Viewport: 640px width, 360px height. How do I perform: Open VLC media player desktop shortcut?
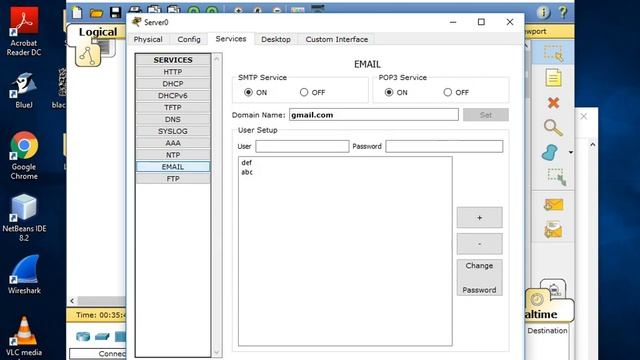pos(24,337)
